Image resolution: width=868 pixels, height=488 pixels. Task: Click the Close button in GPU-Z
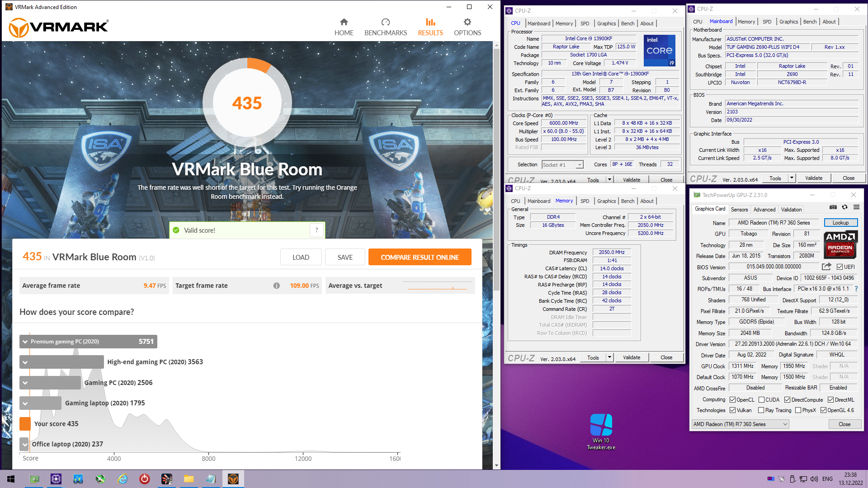pyautogui.click(x=844, y=424)
